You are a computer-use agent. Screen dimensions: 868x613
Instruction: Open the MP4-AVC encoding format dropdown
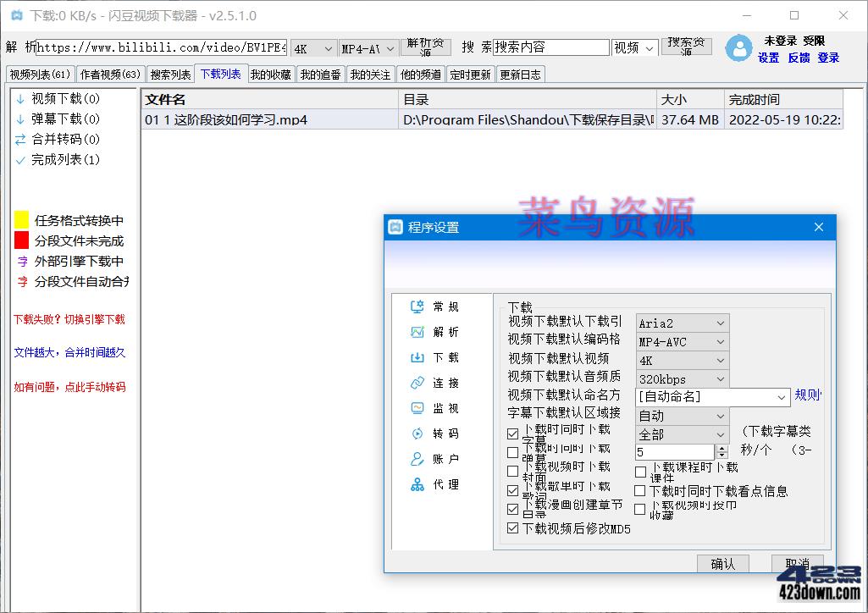pos(722,341)
